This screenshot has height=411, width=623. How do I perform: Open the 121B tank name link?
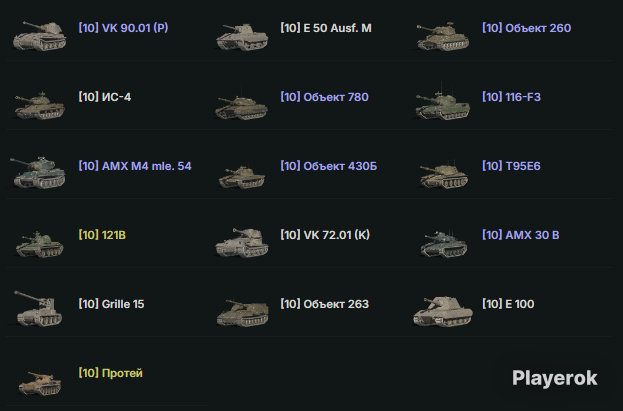(x=102, y=235)
